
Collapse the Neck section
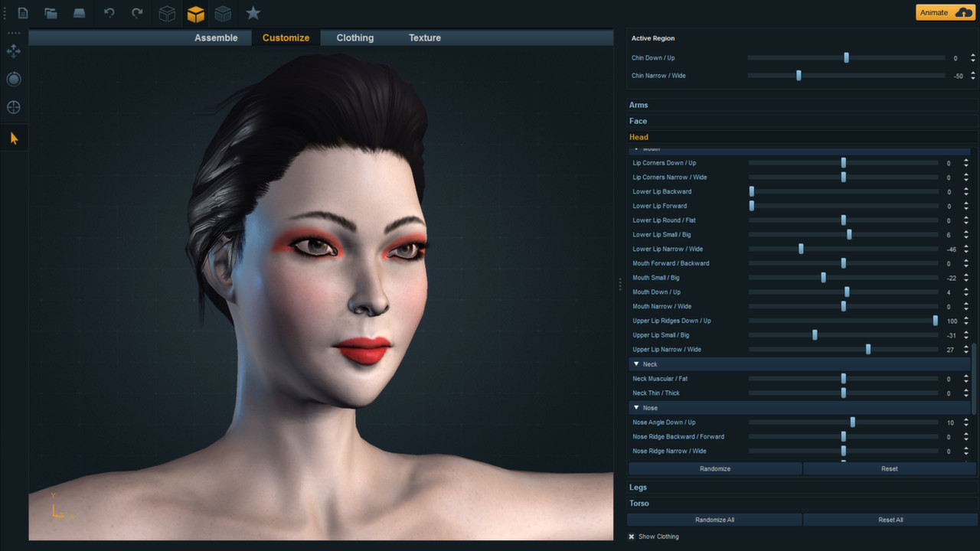[x=636, y=364]
